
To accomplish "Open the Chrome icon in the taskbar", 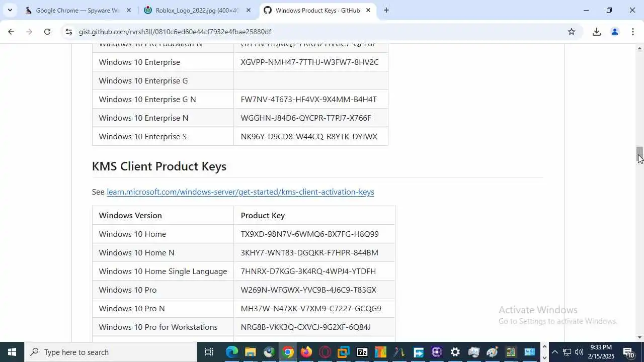I will [x=288, y=352].
